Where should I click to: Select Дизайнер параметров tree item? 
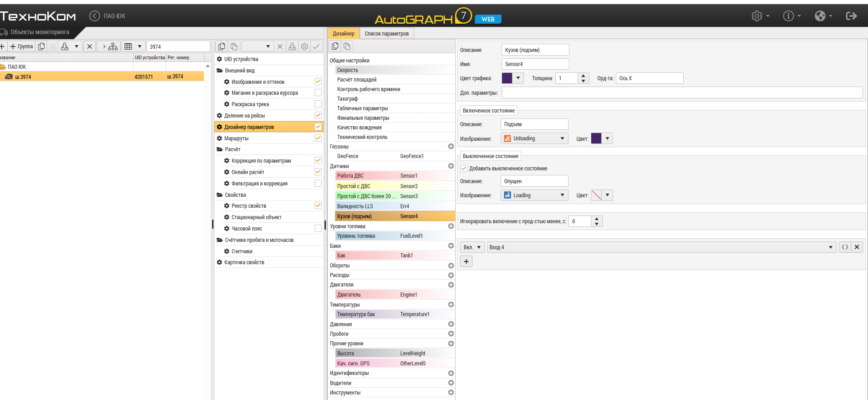pyautogui.click(x=269, y=127)
